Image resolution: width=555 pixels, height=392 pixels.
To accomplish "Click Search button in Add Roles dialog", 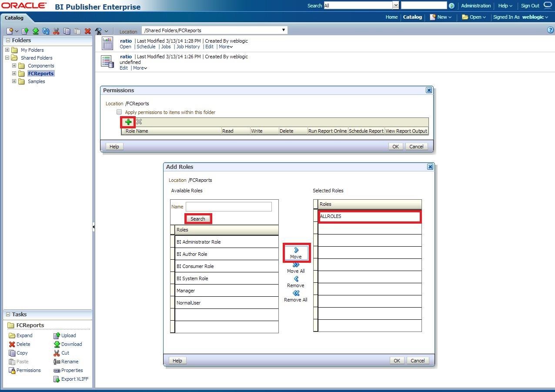I will (x=198, y=219).
